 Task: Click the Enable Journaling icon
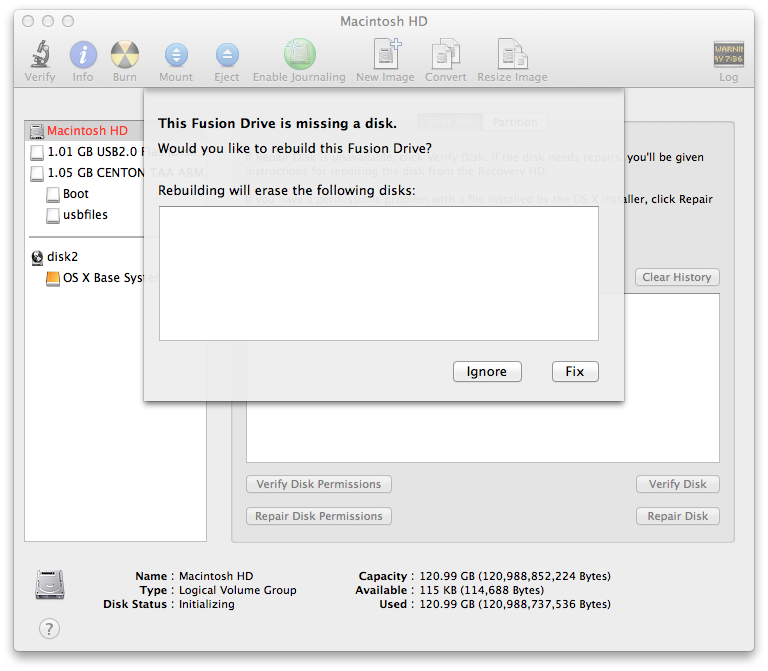[299, 54]
